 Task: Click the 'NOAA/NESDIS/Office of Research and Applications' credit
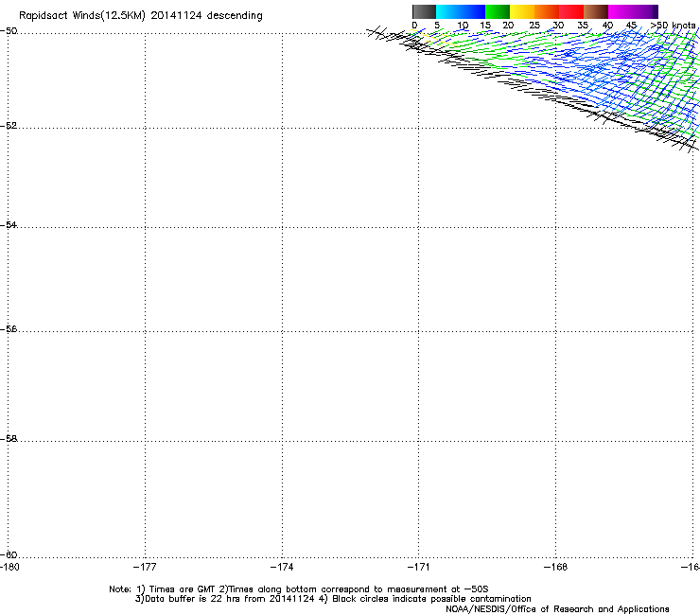pos(557,609)
